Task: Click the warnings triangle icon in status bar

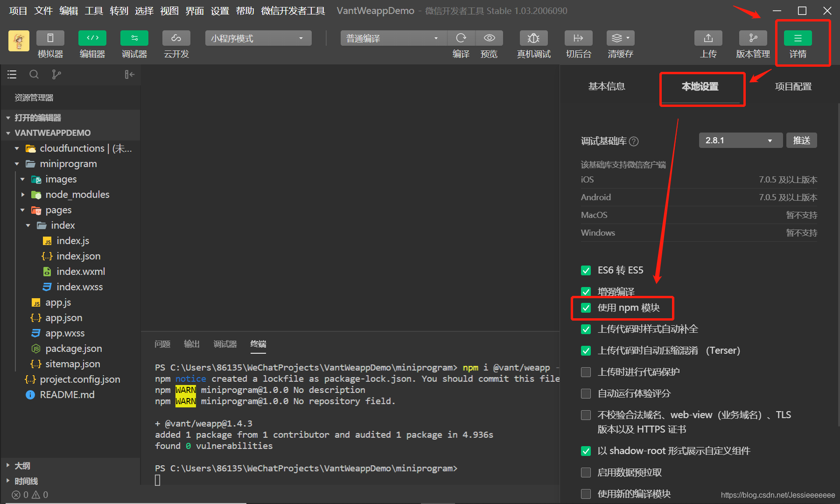Action: [36, 495]
